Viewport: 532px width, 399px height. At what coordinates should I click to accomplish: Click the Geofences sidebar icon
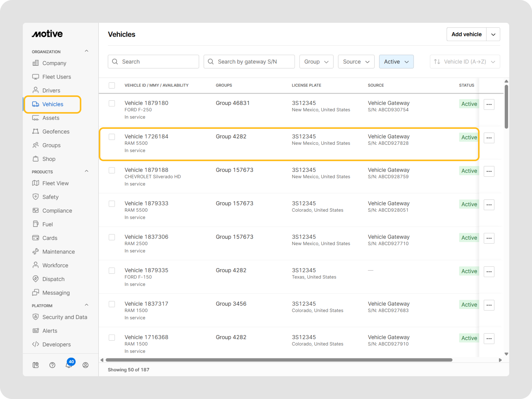point(36,131)
